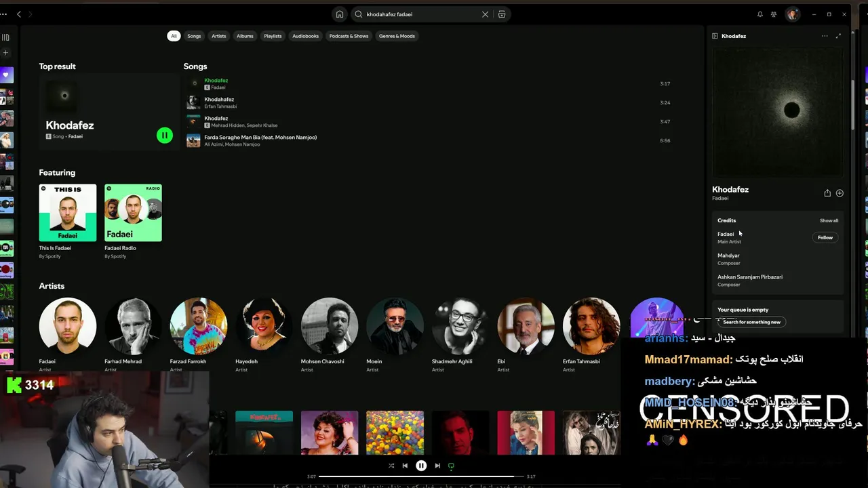This screenshot has width=868, height=488.
Task: Go back with the left arrow
Action: click(19, 14)
